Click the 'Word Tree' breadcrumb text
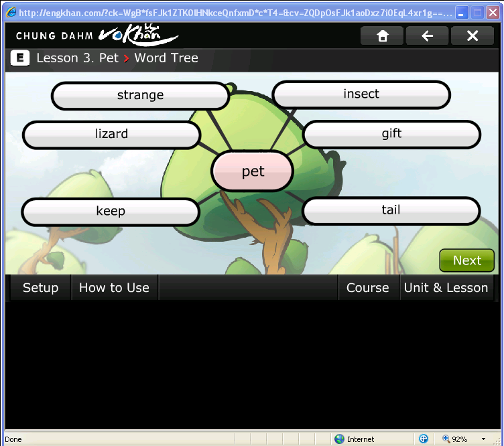Screen dimensions: 504x446 [166, 58]
